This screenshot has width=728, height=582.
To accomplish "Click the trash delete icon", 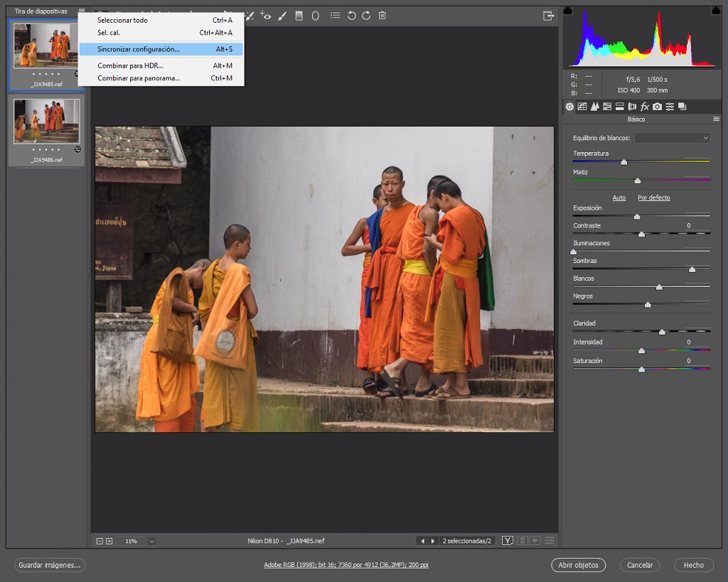I will coord(382,16).
